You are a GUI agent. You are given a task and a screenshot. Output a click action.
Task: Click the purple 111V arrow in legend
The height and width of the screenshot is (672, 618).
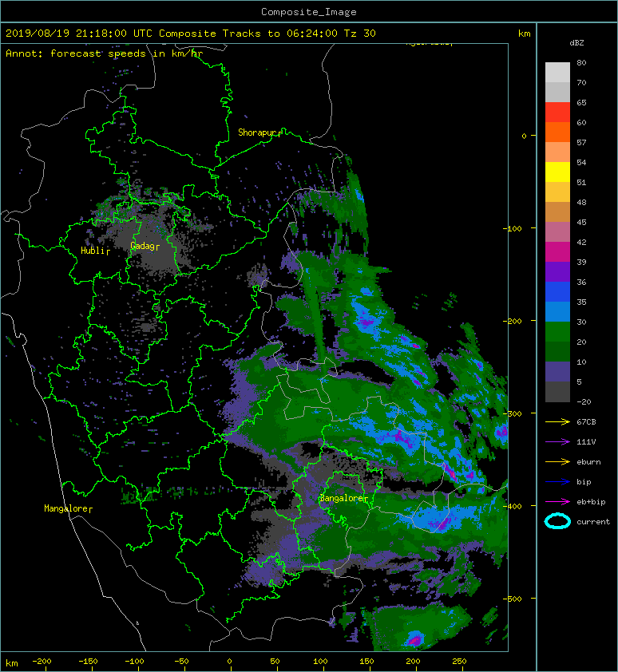pyautogui.click(x=557, y=442)
